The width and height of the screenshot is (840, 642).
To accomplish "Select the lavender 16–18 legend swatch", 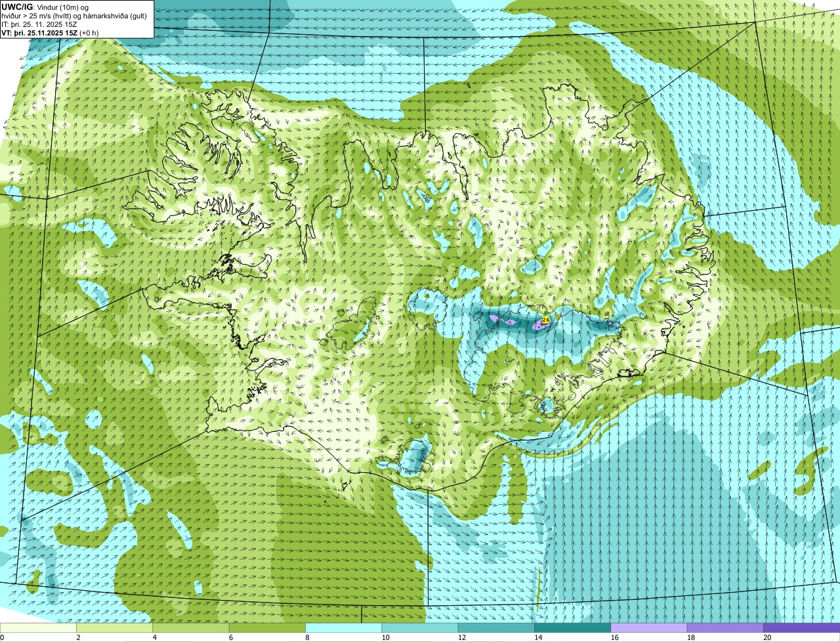I will 649,628.
